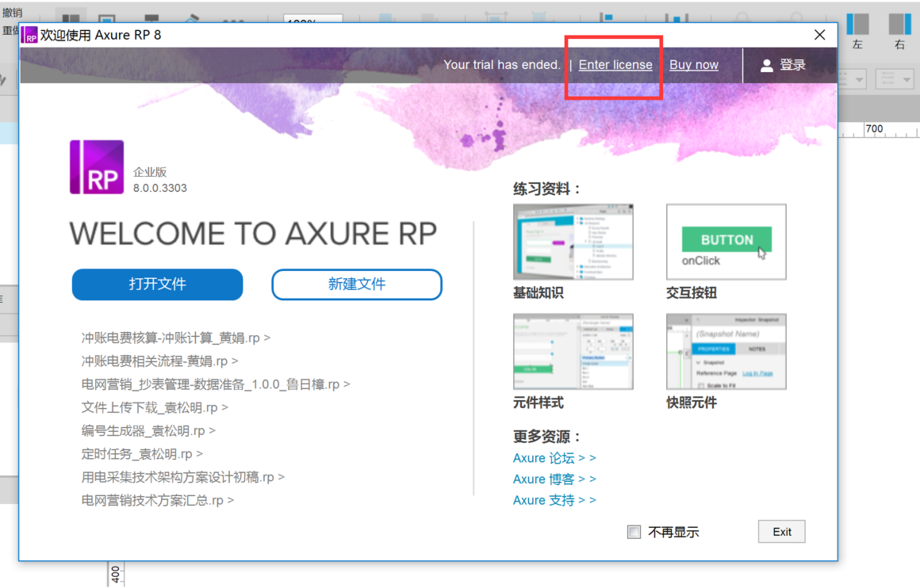
Task: Click the 练习资料 section heading
Action: point(546,189)
